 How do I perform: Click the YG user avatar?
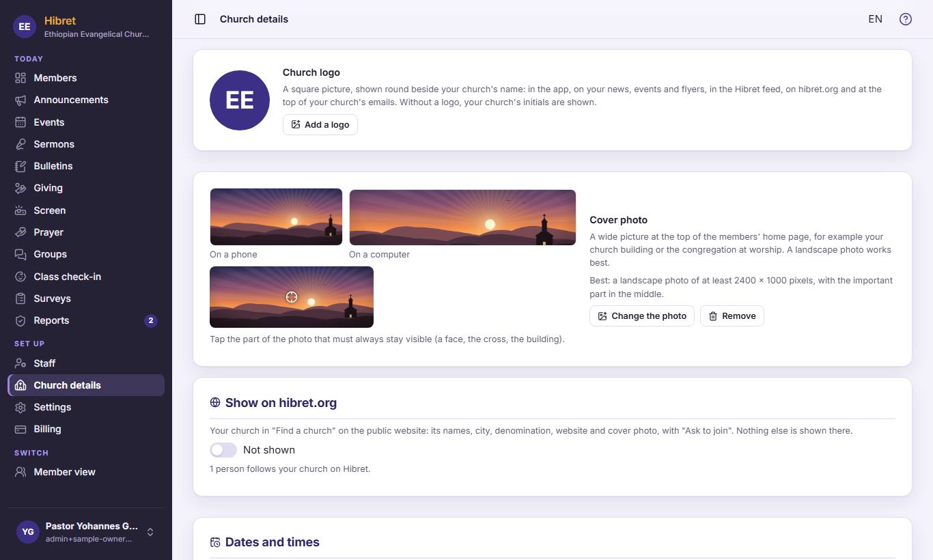(x=27, y=532)
